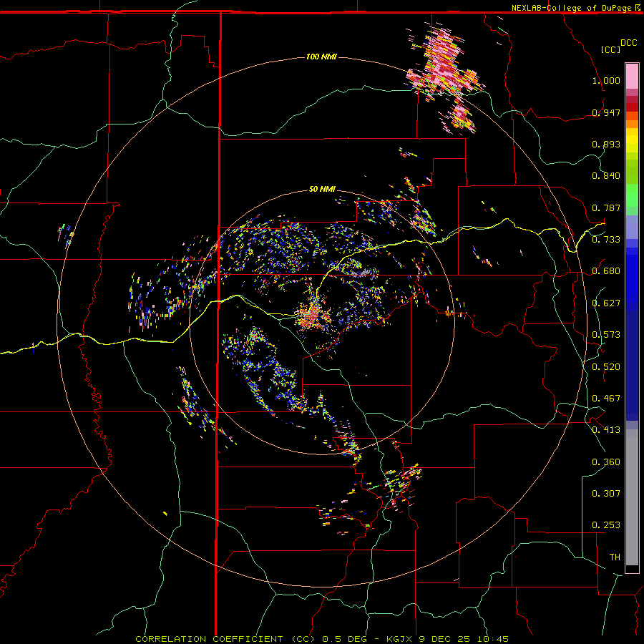644x644 pixels.
Task: Click the DCC product label
Action: (628, 43)
